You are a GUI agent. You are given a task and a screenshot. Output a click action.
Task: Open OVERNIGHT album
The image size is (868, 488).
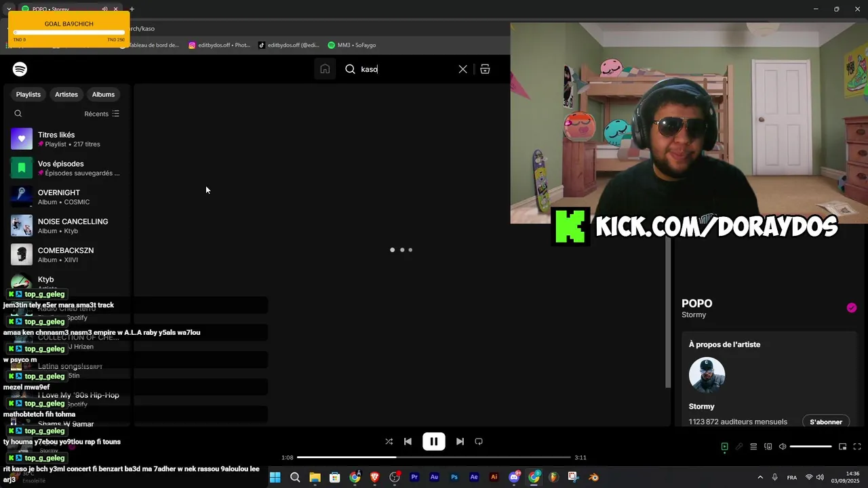click(68, 197)
